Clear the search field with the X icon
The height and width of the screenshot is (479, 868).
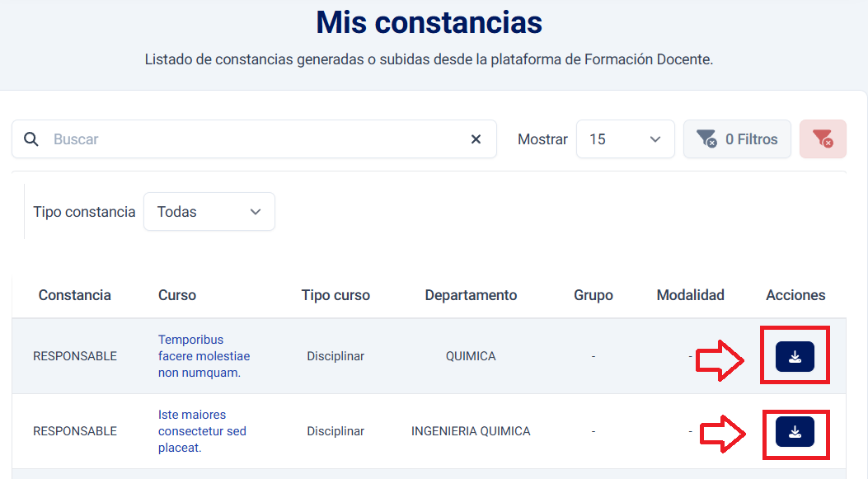pyautogui.click(x=476, y=139)
